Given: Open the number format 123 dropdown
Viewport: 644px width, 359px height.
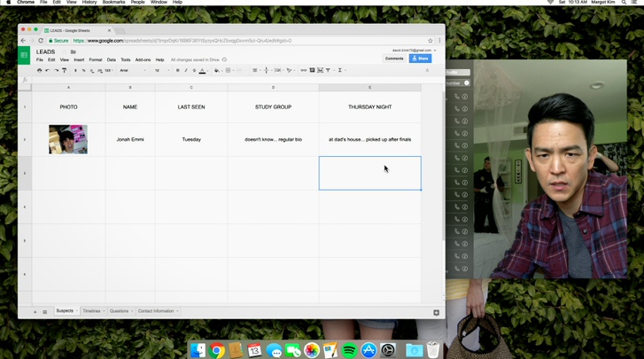Looking at the screenshot, I should point(108,70).
